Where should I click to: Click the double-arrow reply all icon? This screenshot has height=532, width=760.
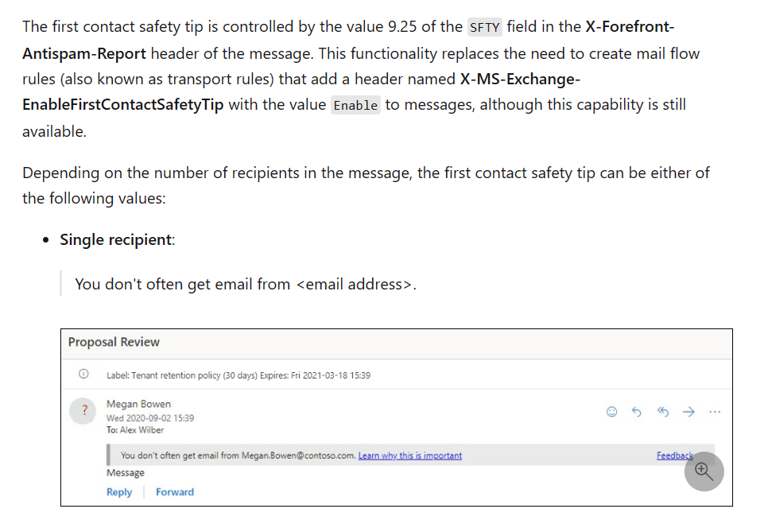tap(662, 412)
